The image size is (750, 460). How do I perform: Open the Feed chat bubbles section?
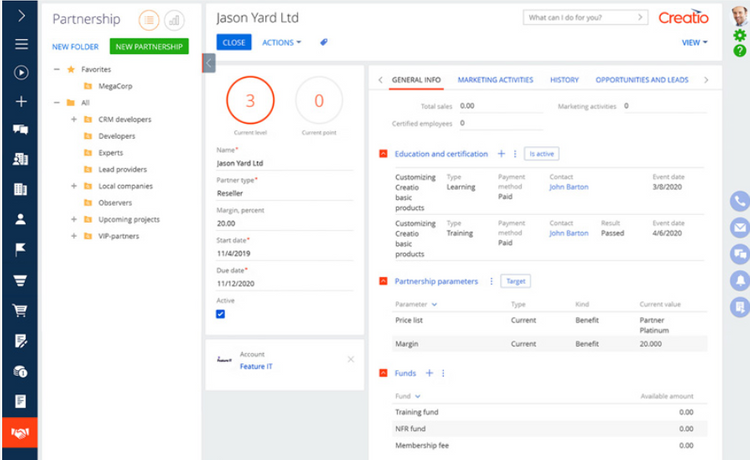20,130
